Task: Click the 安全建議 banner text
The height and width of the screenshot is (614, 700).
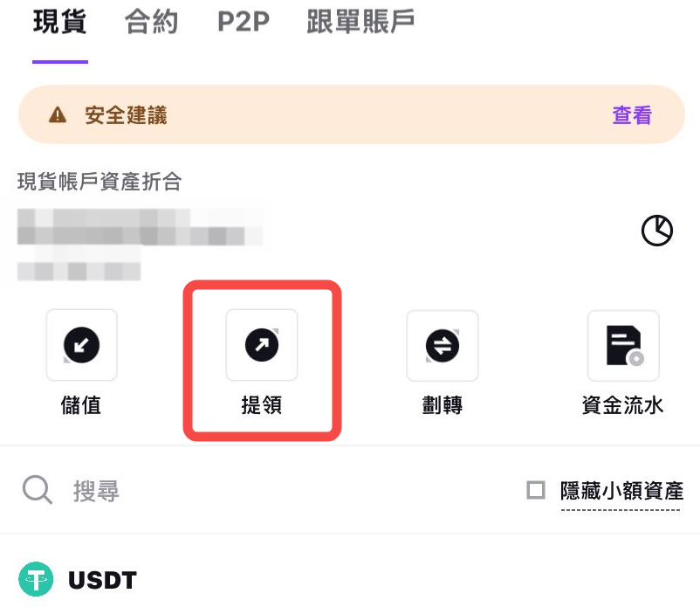Action: 126,114
